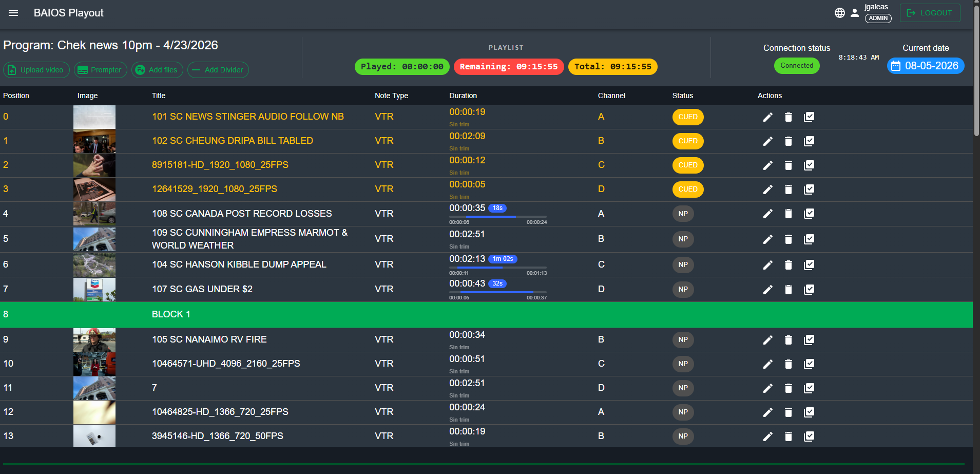
Task: Click the NP status of 107 SC GAS UNDER $2
Action: [x=683, y=290]
